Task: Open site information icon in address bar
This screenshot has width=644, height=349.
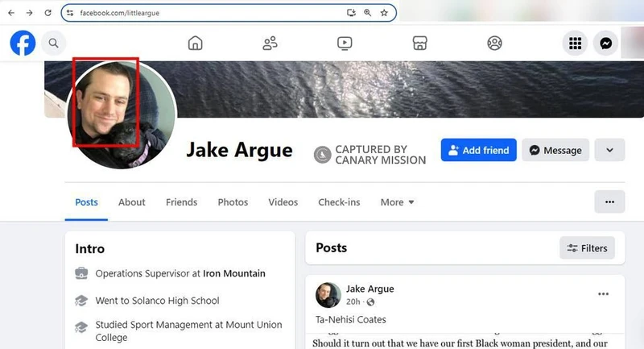Action: [x=70, y=13]
